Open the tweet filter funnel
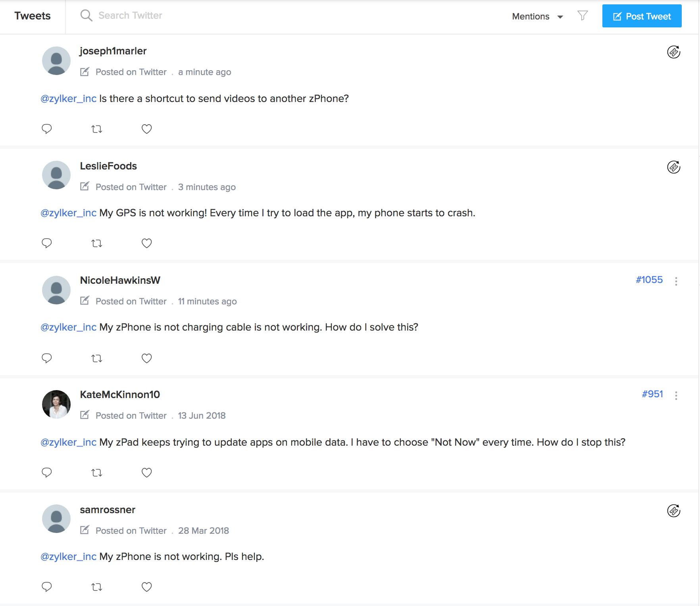 (583, 15)
